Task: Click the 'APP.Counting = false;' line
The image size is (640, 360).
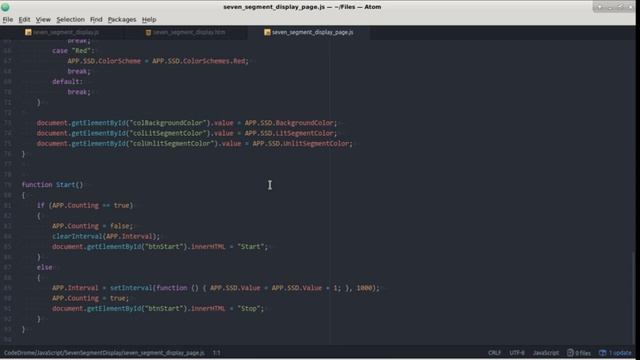Action: coord(93,226)
